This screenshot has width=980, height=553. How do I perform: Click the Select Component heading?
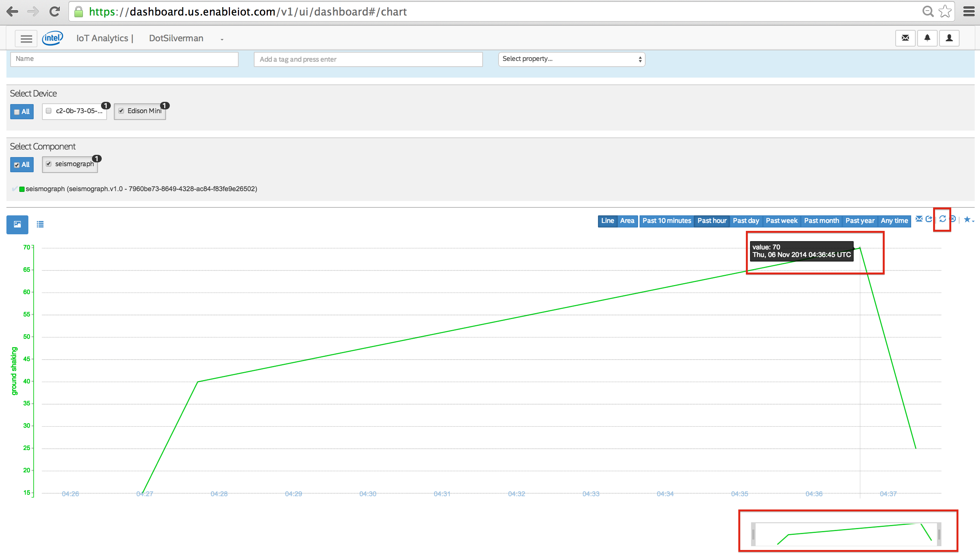point(43,146)
